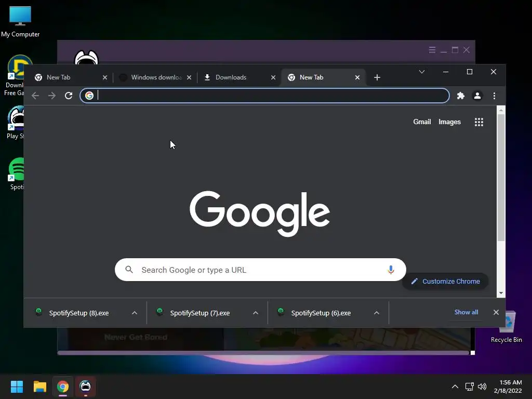Focus the Chrome address bar
The image size is (532, 399).
(x=264, y=96)
